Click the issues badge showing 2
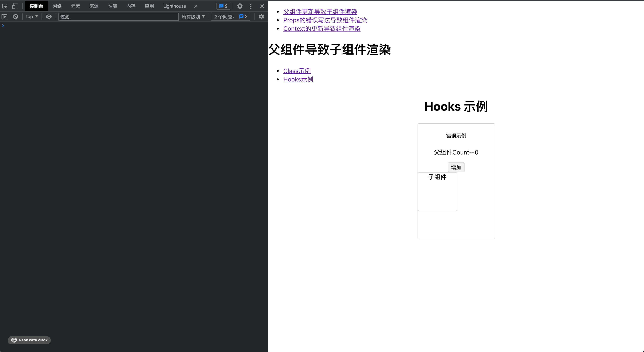This screenshot has height=352, width=644. (223, 6)
